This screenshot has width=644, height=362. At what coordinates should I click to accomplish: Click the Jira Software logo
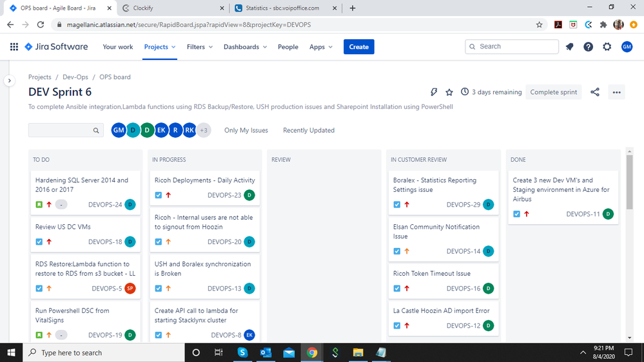click(x=56, y=47)
